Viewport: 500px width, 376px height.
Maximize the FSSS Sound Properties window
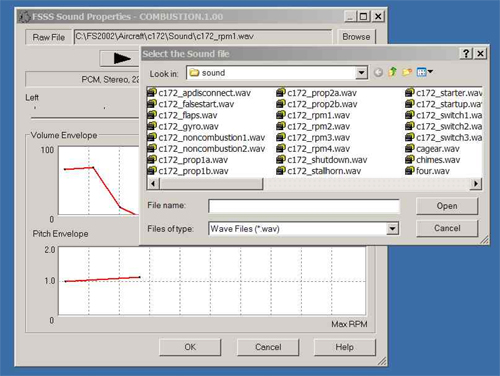coord(363,16)
